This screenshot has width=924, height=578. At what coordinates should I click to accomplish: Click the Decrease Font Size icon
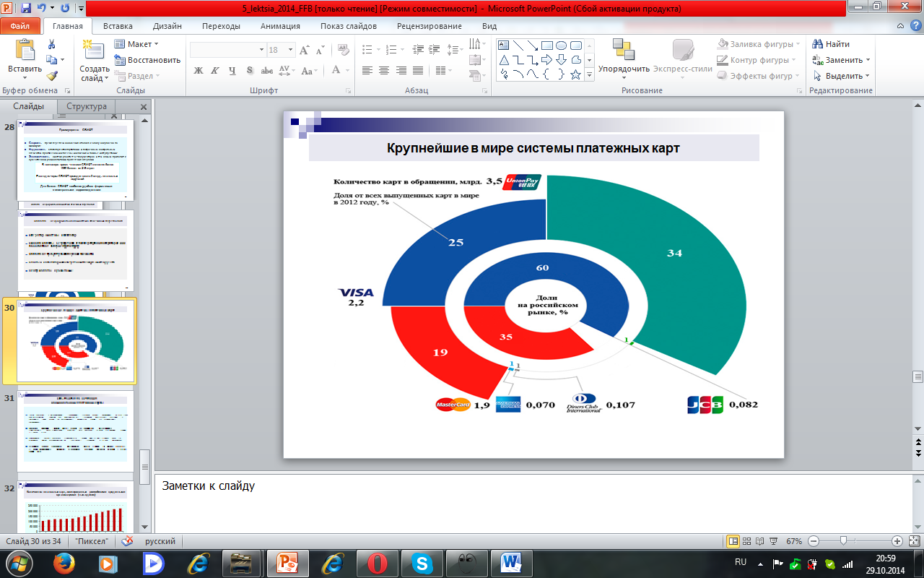click(320, 50)
